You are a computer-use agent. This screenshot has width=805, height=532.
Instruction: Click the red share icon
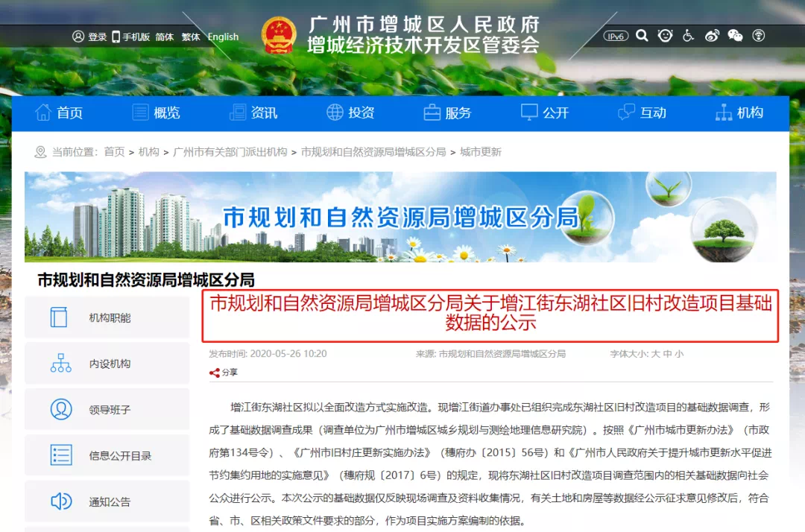coord(215,373)
